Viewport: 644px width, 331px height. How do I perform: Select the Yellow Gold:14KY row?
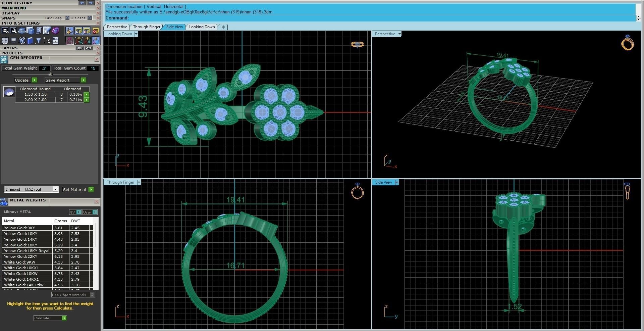pyautogui.click(x=47, y=239)
